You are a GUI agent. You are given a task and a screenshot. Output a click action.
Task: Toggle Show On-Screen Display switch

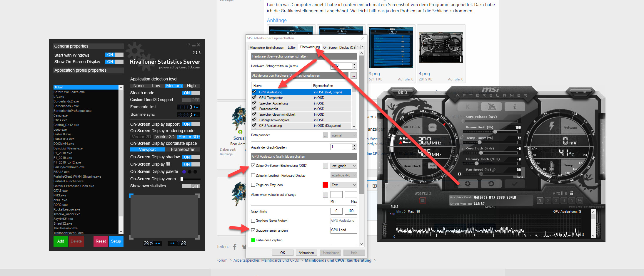pyautogui.click(x=114, y=62)
